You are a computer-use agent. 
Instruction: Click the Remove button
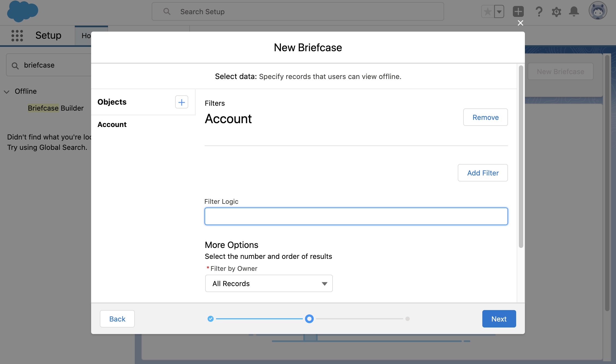tap(485, 117)
